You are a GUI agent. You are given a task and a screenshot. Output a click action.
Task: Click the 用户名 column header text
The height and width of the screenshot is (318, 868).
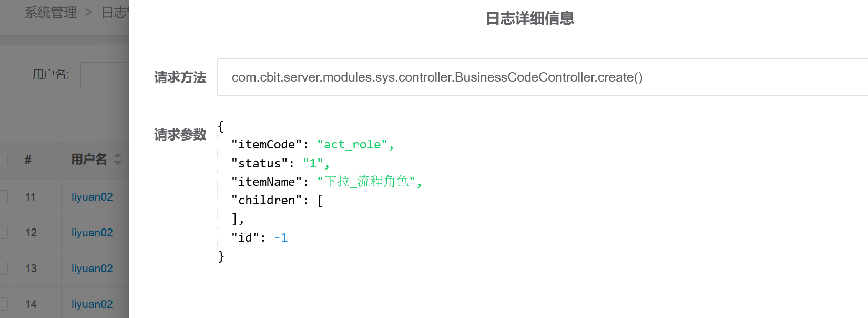coord(89,160)
